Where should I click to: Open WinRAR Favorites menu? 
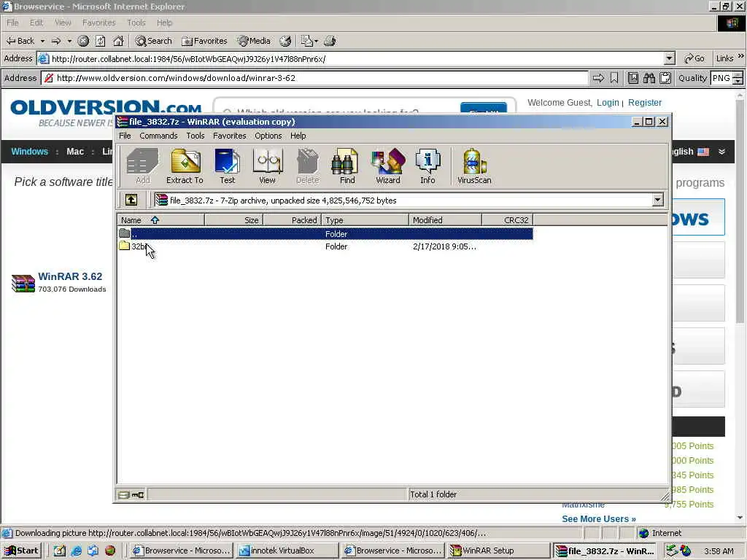pos(230,136)
